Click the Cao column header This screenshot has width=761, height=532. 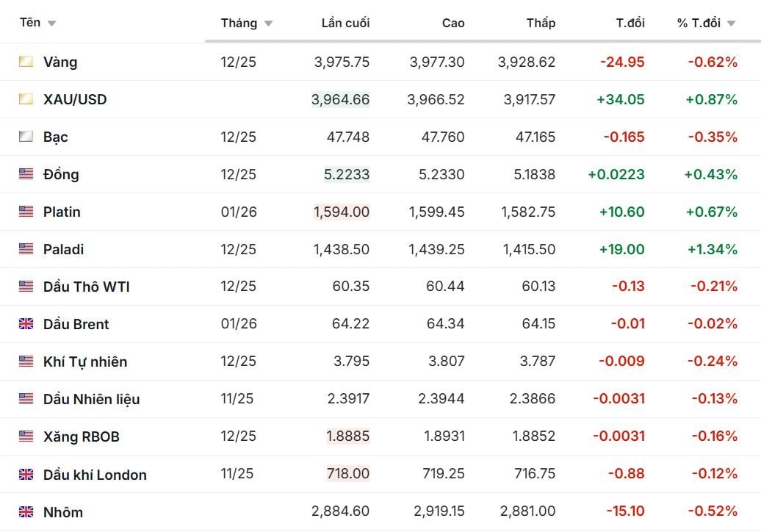[x=453, y=23]
